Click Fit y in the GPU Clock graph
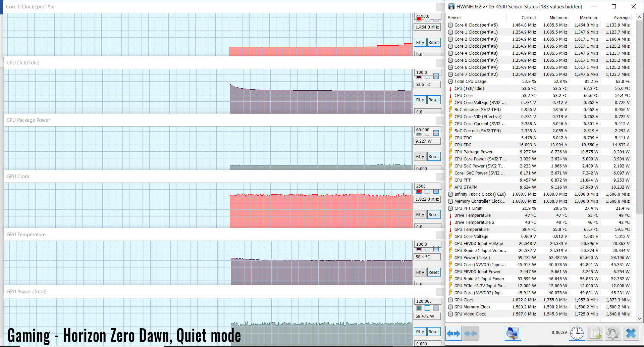Image resolution: width=644 pixels, height=347 pixels. coord(420,215)
